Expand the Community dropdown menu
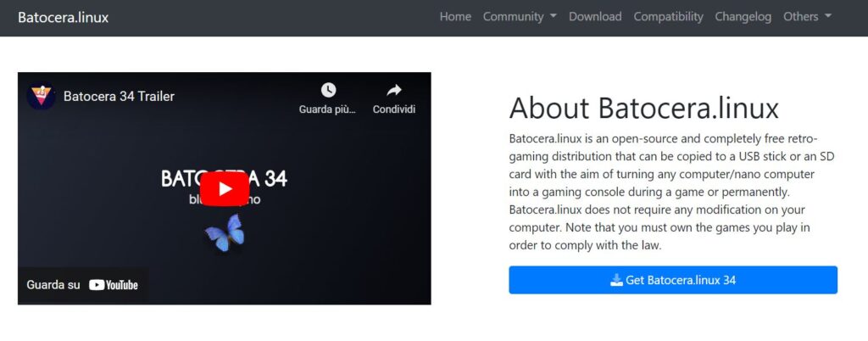The width and height of the screenshot is (868, 341). point(520,17)
